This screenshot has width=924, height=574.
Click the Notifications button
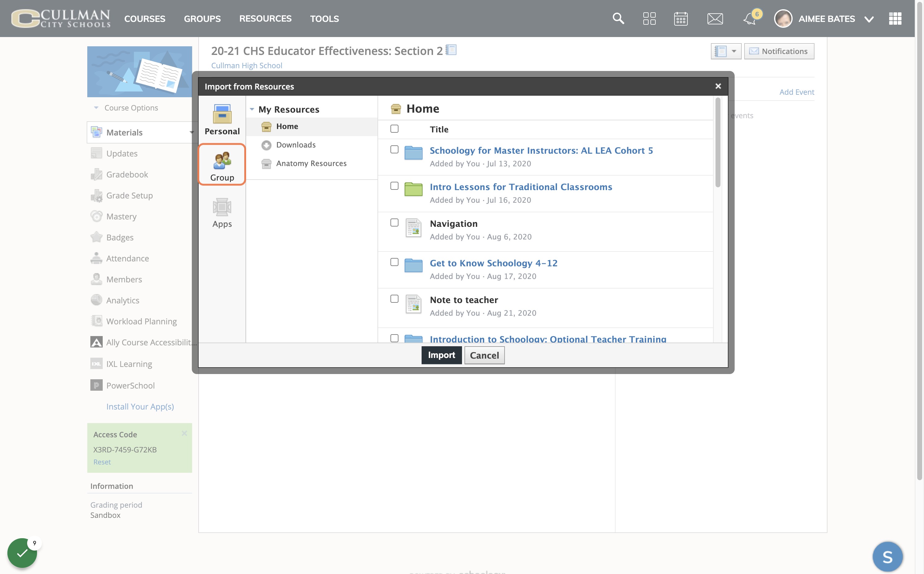coord(779,51)
